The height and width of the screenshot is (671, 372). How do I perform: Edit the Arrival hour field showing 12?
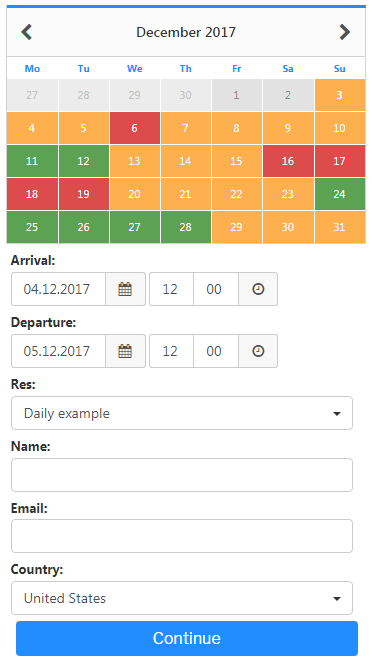point(171,289)
